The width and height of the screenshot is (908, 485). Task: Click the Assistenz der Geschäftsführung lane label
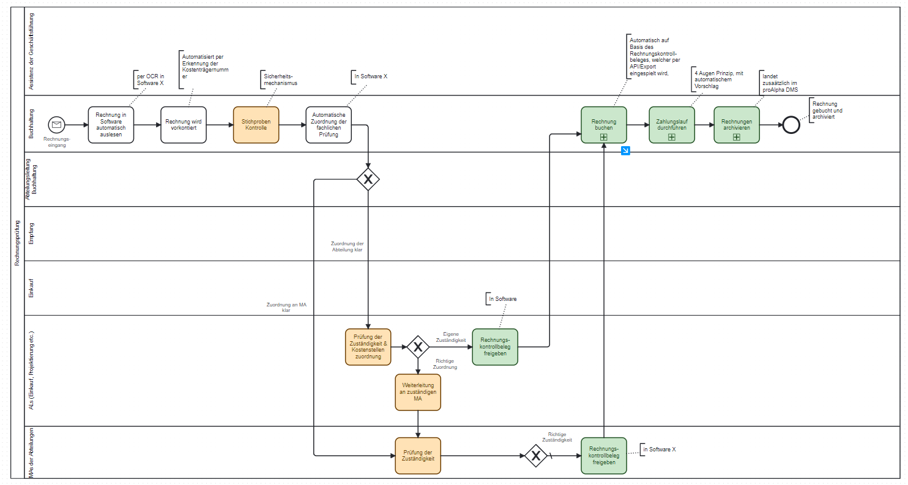31,52
